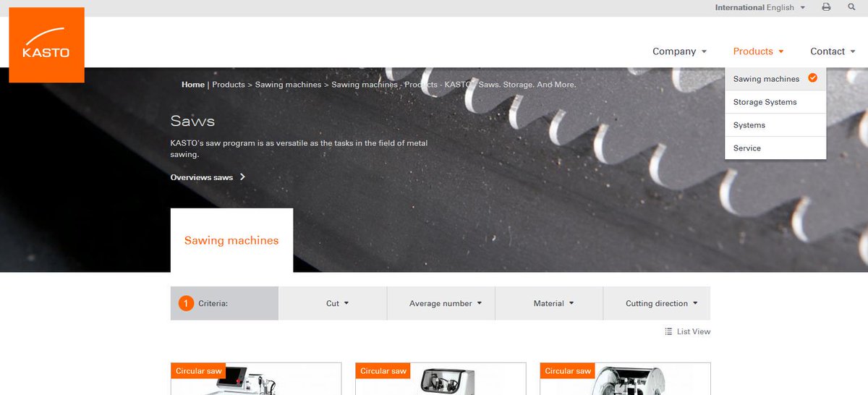
Task: Go to Home in breadcrumb
Action: click(193, 85)
